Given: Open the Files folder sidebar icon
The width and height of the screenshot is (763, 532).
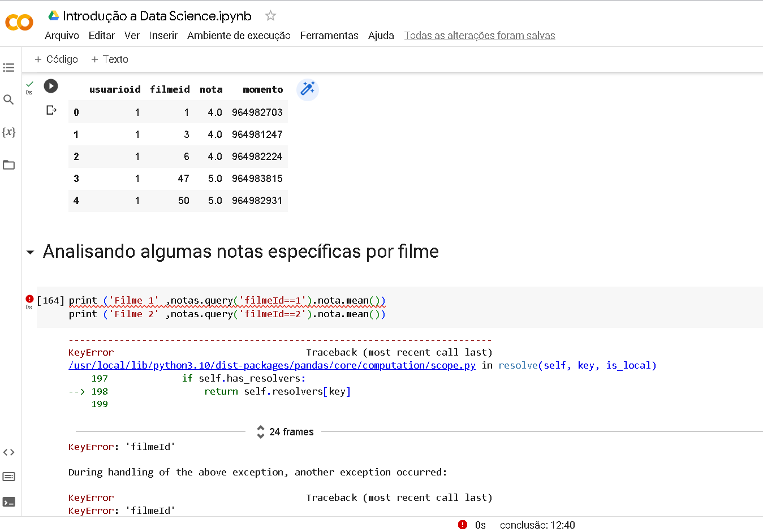Looking at the screenshot, I should coord(8,165).
